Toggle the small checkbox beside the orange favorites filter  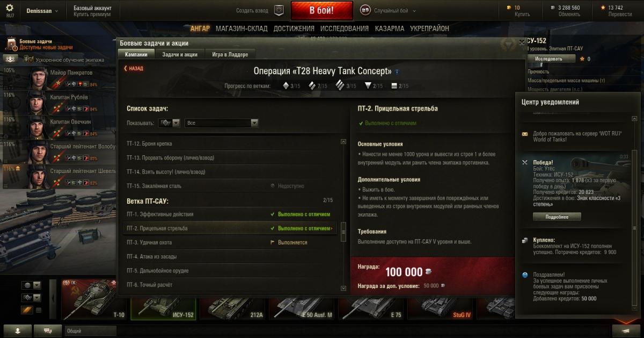[38, 311]
